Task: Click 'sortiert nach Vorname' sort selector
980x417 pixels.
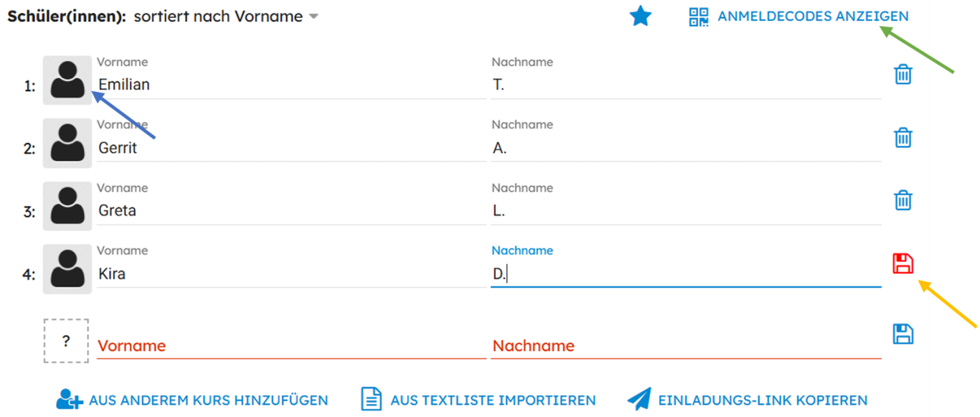Action: point(218,17)
